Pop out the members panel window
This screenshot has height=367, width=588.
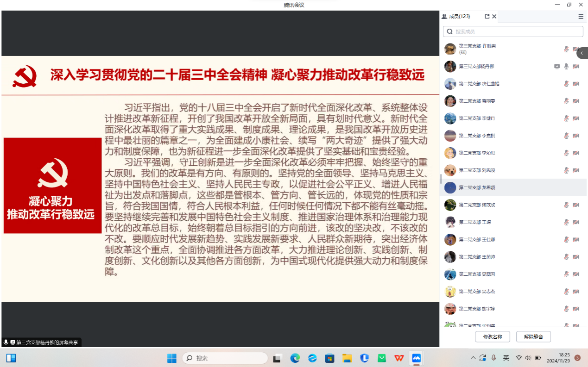tap(487, 16)
